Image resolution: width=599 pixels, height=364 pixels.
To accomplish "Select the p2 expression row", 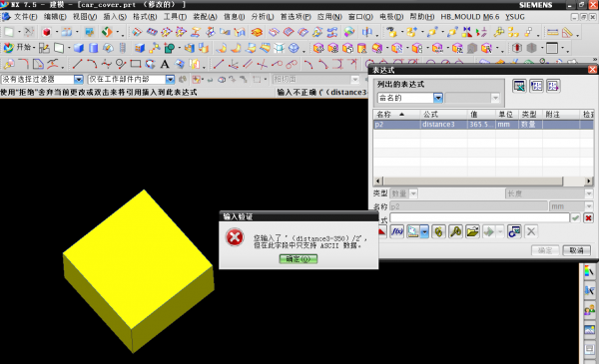I will coord(483,125).
